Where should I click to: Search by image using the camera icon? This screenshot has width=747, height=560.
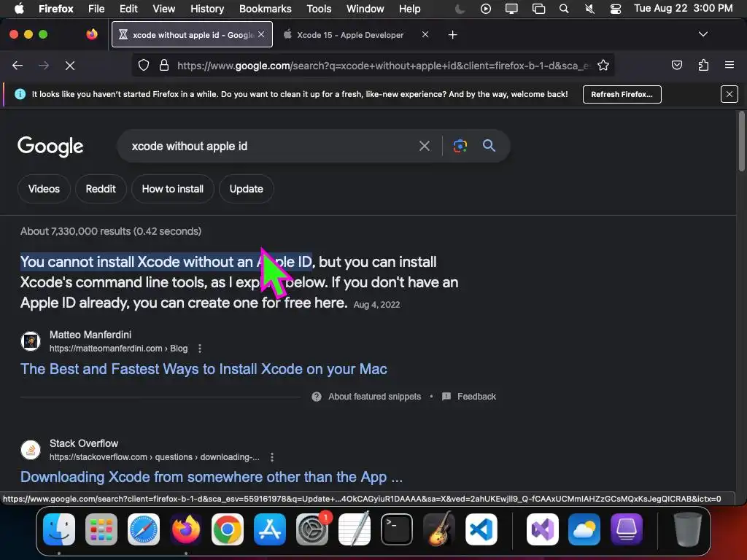coord(460,146)
